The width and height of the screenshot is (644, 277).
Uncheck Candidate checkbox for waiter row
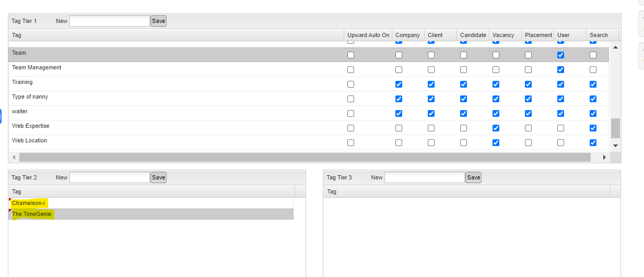463,113
